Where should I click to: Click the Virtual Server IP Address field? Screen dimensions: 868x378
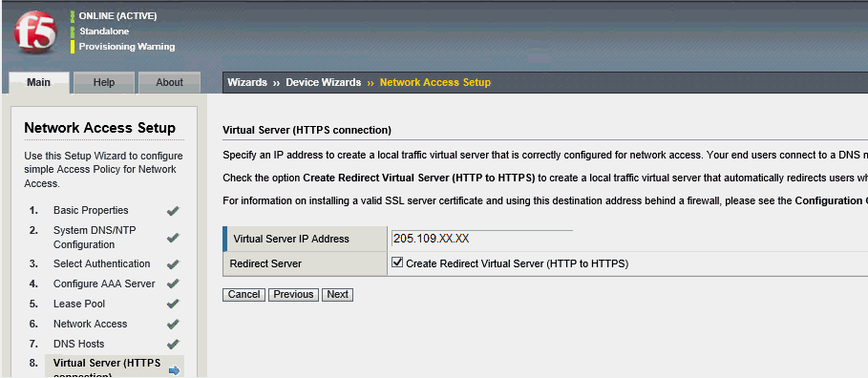click(x=481, y=239)
